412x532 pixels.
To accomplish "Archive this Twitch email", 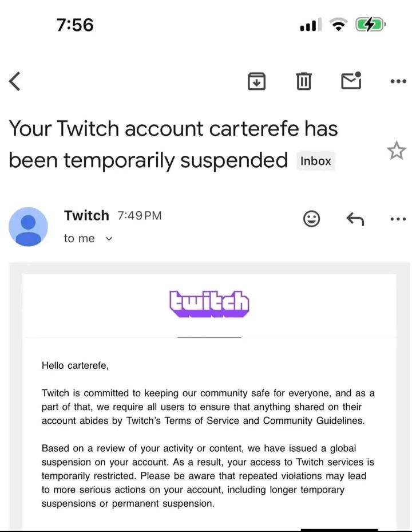I will click(x=257, y=81).
